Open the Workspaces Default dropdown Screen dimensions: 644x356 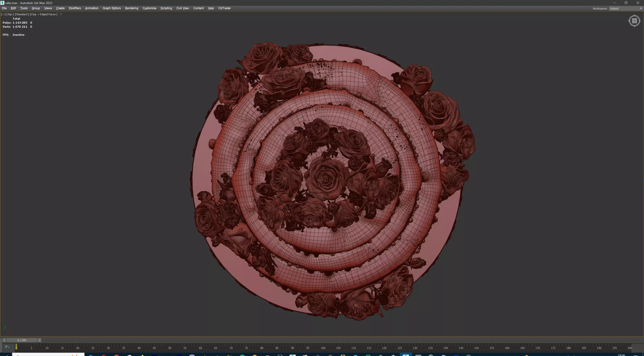click(x=625, y=9)
